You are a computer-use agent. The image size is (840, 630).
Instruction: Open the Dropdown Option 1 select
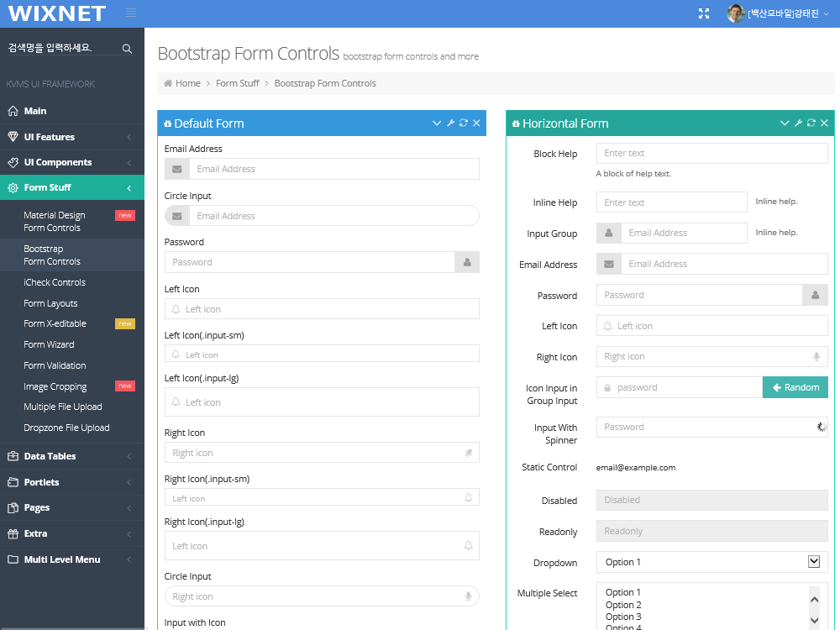click(x=712, y=562)
